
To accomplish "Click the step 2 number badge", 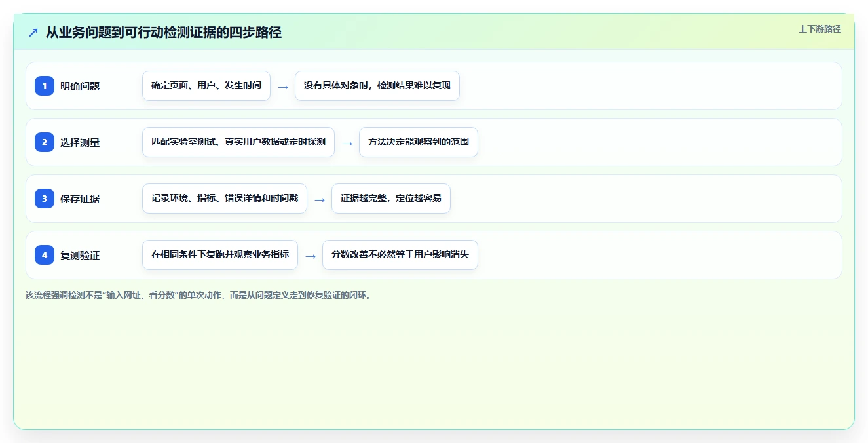I will tap(45, 142).
